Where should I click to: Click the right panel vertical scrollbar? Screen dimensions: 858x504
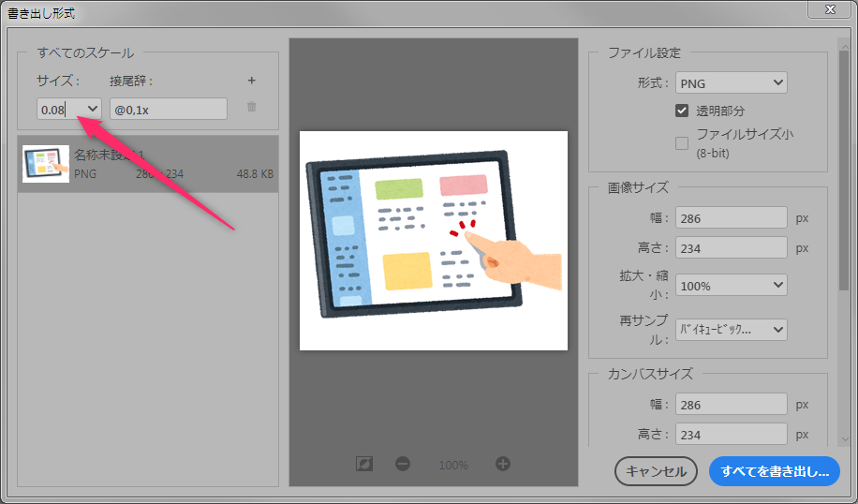point(844,234)
